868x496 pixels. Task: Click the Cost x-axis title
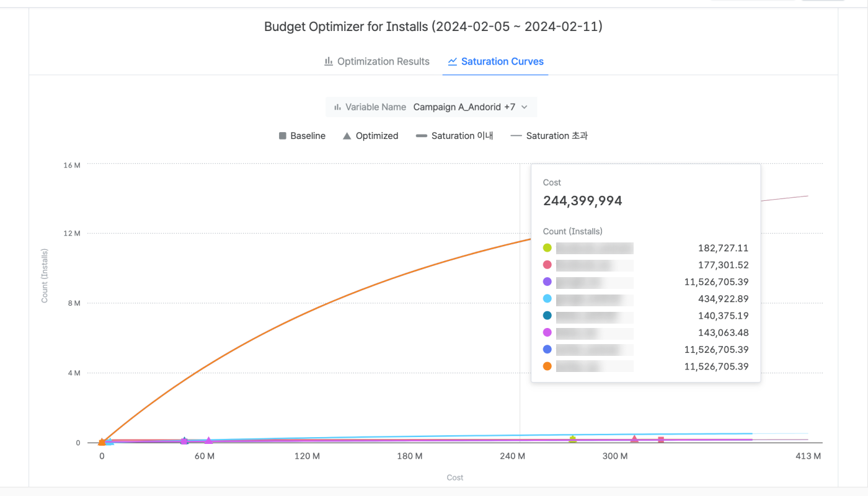click(x=455, y=477)
